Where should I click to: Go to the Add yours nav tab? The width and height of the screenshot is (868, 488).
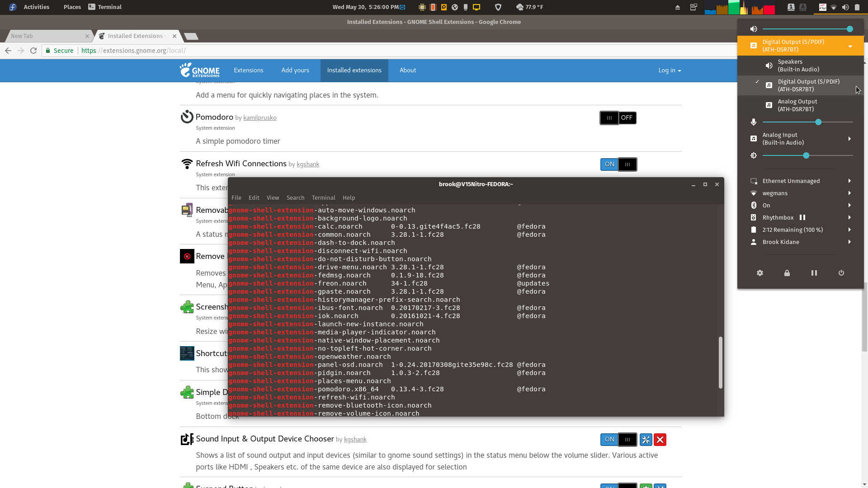point(295,70)
